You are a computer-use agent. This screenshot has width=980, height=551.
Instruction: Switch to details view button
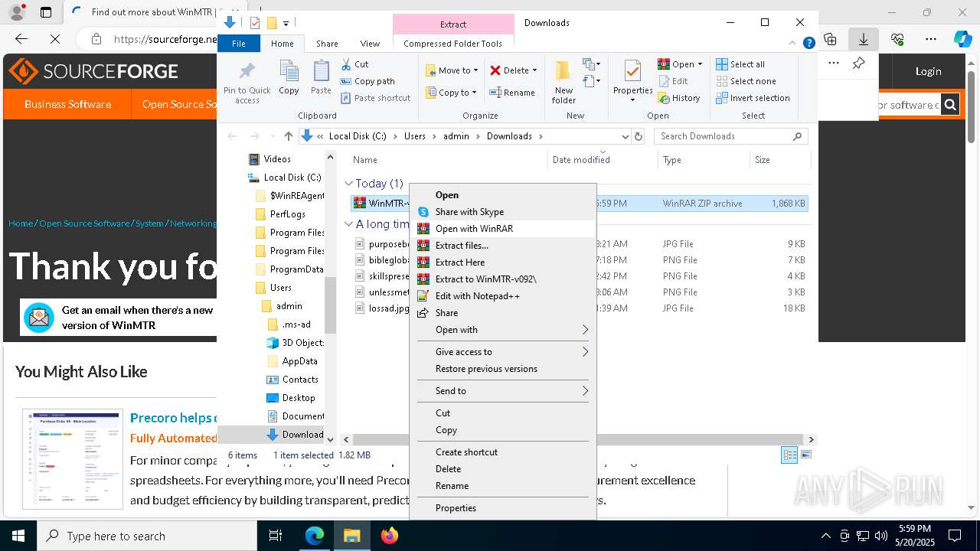point(789,455)
